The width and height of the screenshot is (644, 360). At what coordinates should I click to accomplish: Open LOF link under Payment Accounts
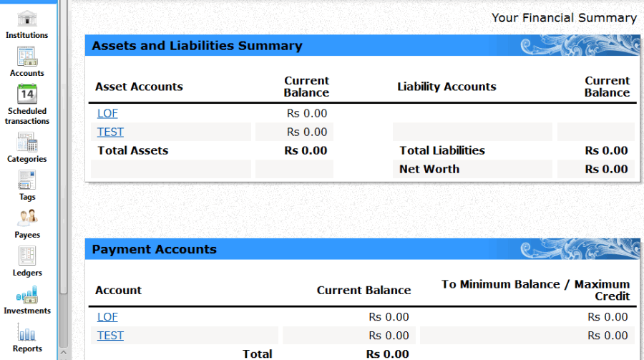(x=107, y=317)
